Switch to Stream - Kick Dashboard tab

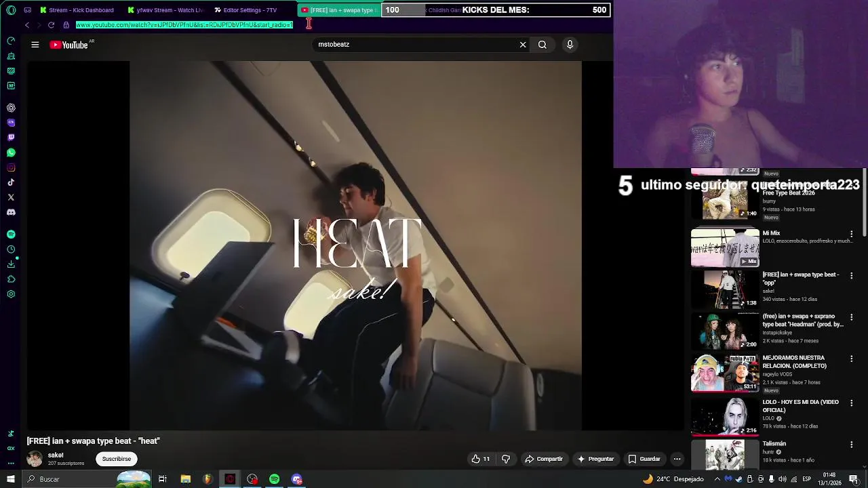point(77,10)
